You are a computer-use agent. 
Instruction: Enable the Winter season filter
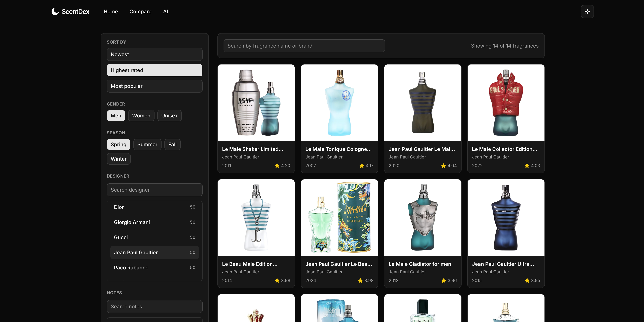click(x=118, y=159)
